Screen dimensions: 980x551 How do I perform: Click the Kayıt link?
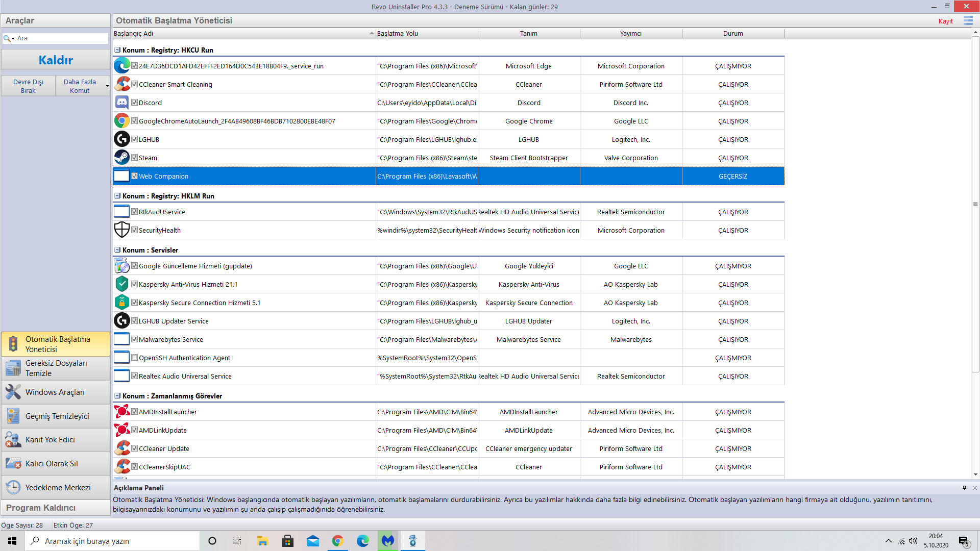point(945,21)
